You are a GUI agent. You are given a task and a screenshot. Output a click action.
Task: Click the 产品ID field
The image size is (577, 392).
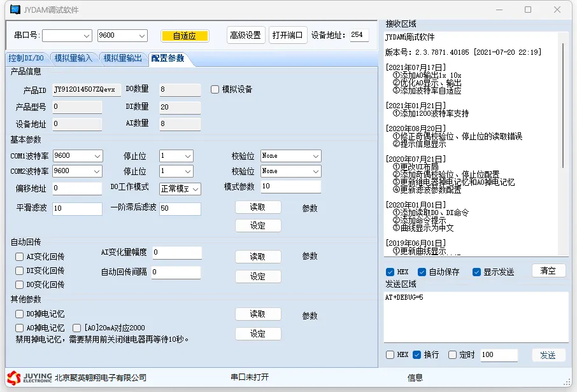pyautogui.click(x=87, y=90)
